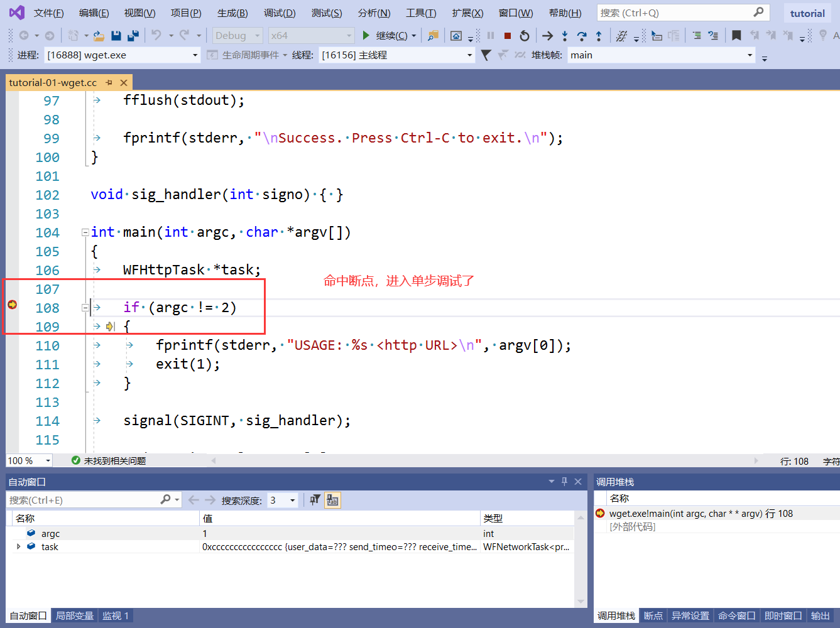Open the 生成(B) menu

pos(232,13)
